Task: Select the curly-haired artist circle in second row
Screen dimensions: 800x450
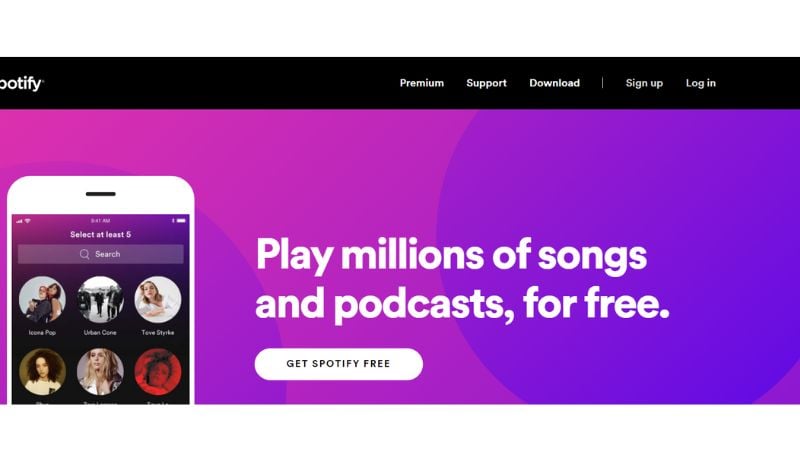Action: [x=42, y=371]
